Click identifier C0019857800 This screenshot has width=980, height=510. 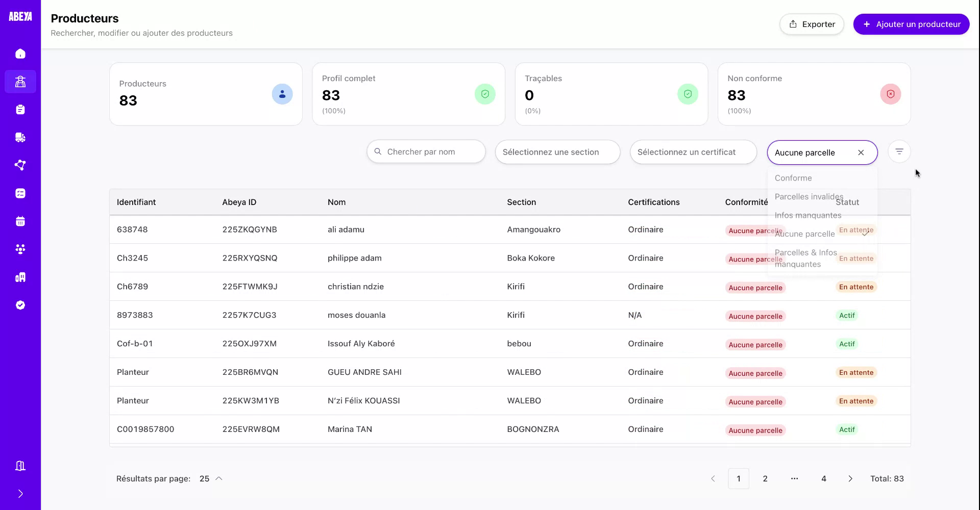click(145, 429)
